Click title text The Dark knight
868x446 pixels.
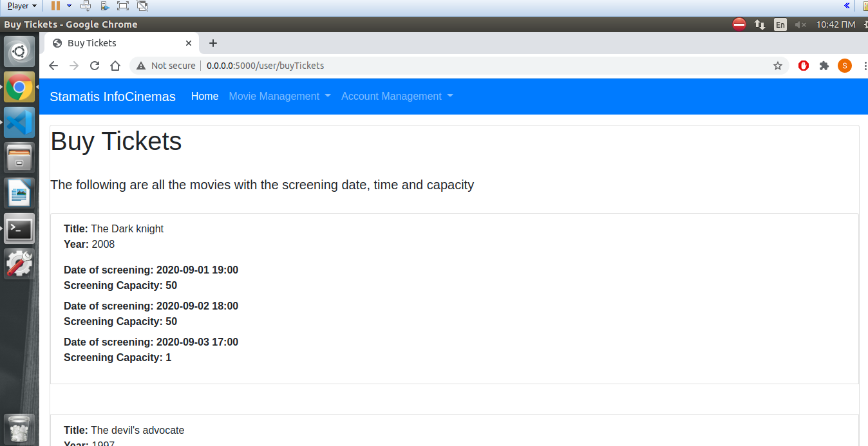point(127,228)
